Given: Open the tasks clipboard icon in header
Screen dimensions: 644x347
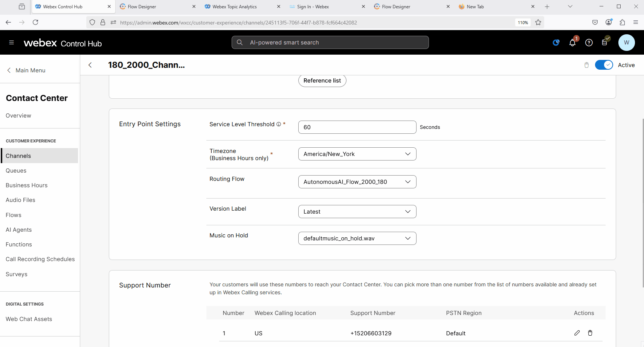Looking at the screenshot, I should (x=605, y=43).
